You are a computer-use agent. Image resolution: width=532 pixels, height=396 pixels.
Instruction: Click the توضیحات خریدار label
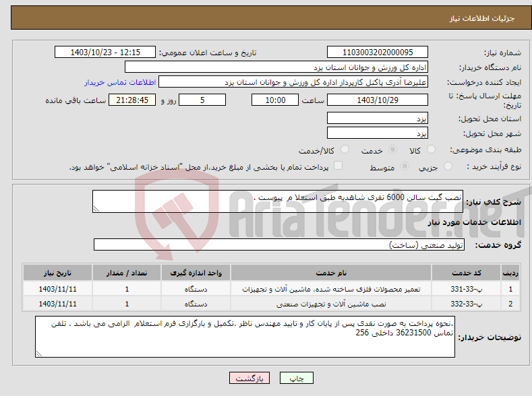[490, 337]
